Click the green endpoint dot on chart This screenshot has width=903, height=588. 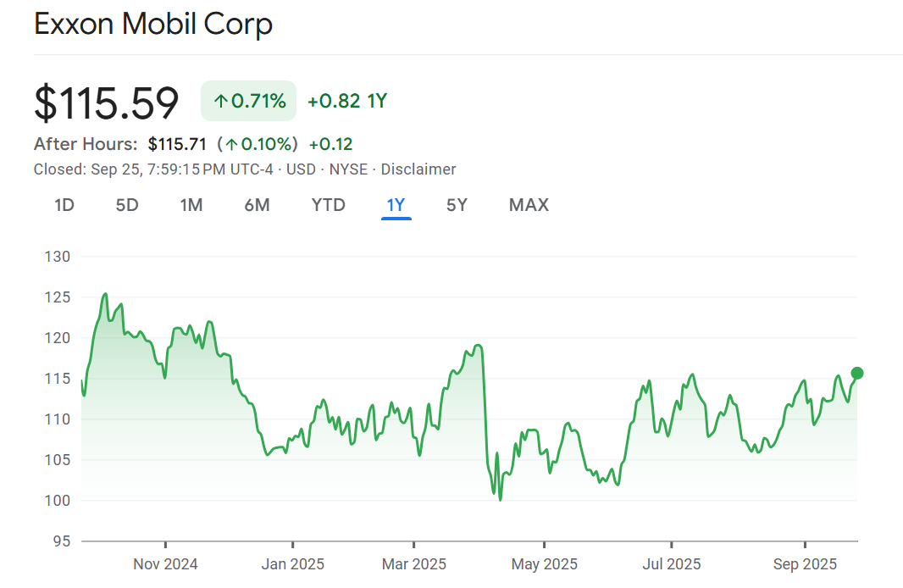click(x=856, y=373)
